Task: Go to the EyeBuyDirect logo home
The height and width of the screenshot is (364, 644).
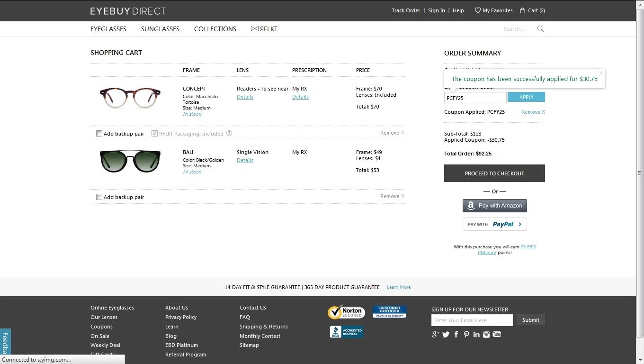Action: point(128,10)
